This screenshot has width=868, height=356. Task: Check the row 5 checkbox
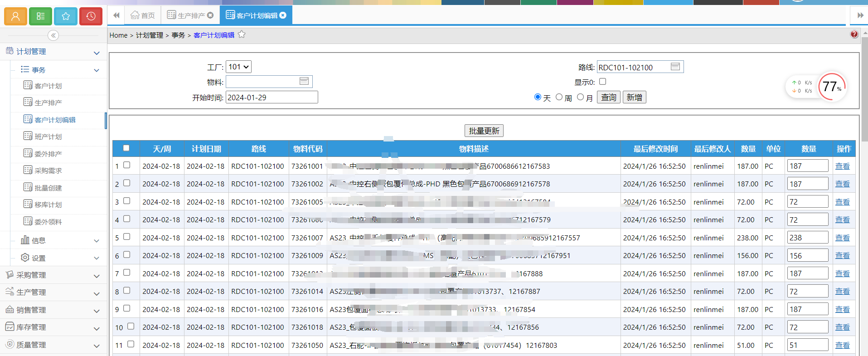[127, 237]
